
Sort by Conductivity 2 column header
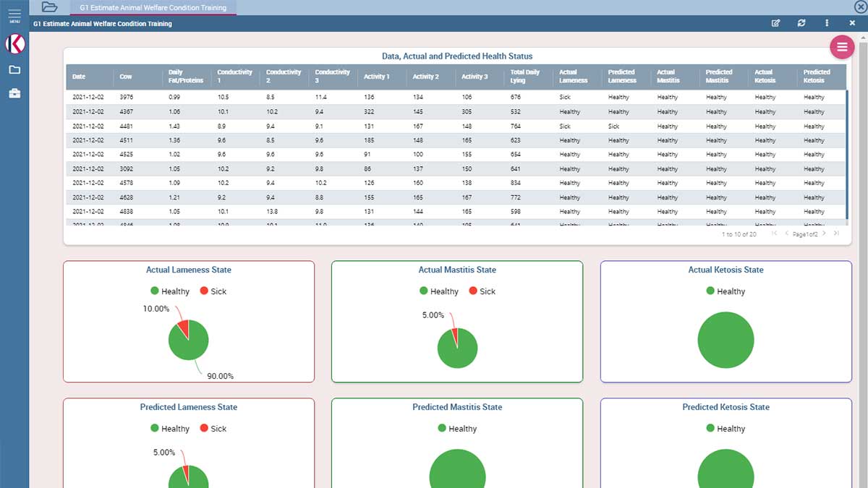[x=284, y=77]
